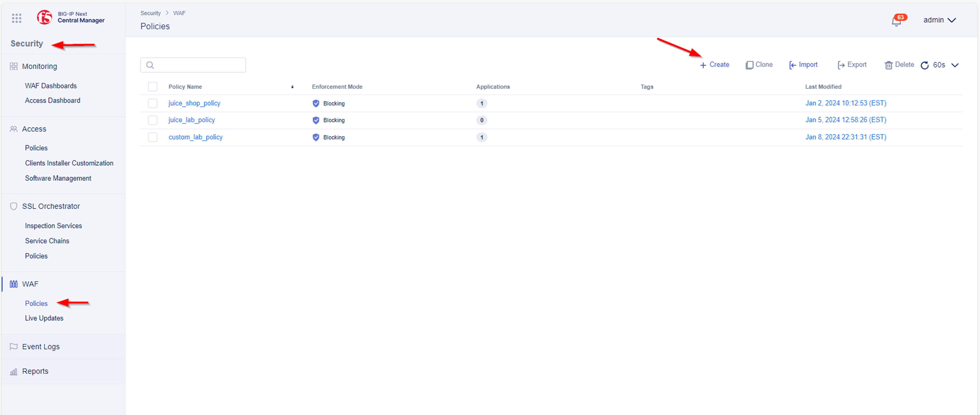
Task: Open Policies under SSL Orchestrator
Action: 36,256
